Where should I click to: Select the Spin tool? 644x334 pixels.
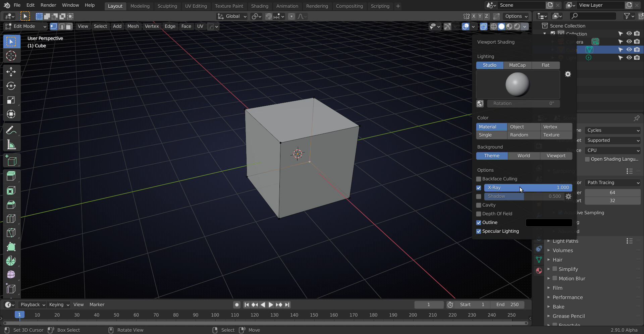[11, 261]
